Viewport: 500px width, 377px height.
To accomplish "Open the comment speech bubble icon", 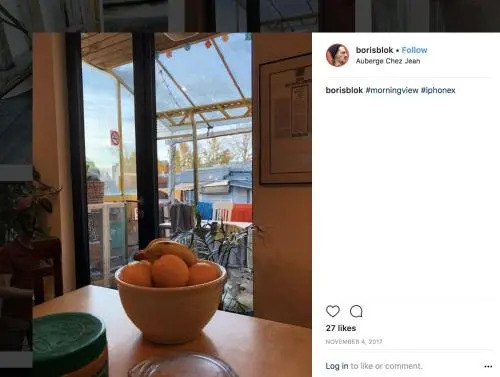I will pos(356,311).
